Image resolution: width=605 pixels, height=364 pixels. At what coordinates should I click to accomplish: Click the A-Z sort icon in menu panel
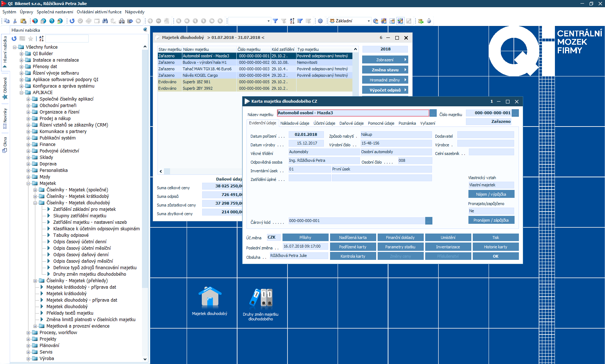pyautogui.click(x=41, y=39)
